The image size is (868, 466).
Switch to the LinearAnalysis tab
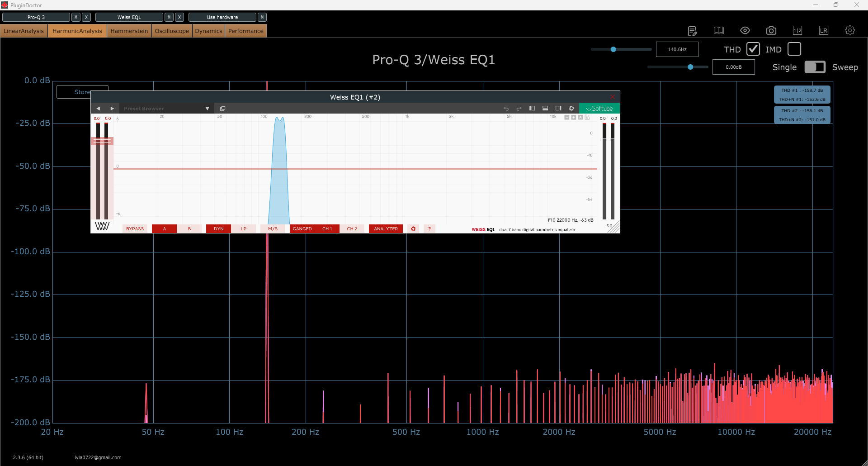[x=24, y=31]
